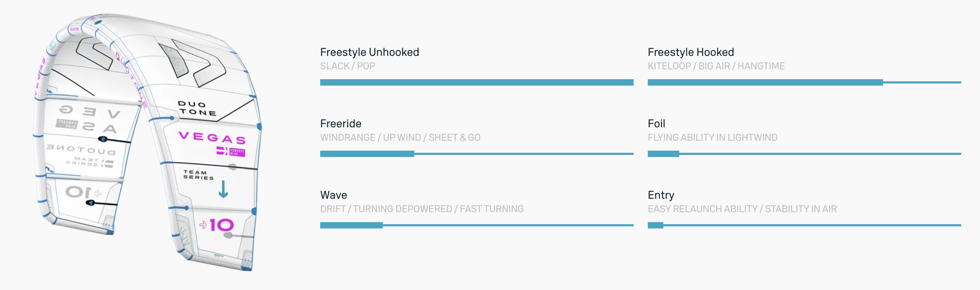Click the teal down arrow on the kite
Viewport: 980px width, 290px height.
[x=223, y=189]
